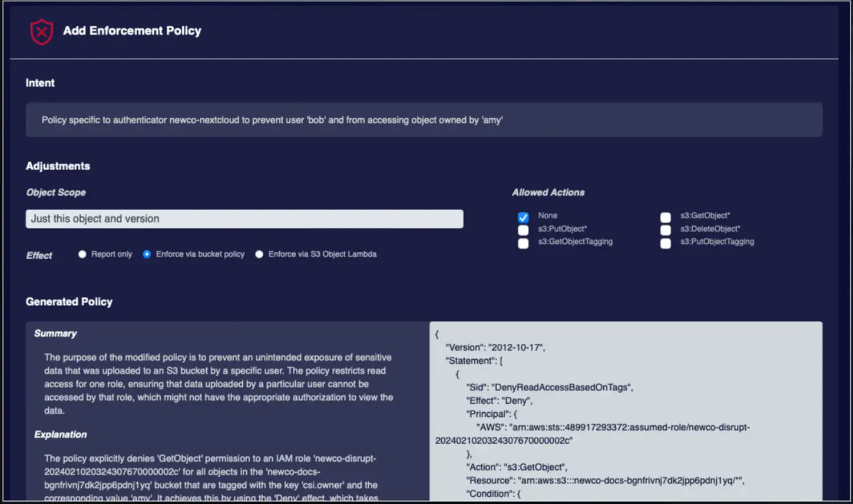The height and width of the screenshot is (504, 853).
Task: Enable the s3:PutObjectTagging checkbox
Action: pos(666,243)
